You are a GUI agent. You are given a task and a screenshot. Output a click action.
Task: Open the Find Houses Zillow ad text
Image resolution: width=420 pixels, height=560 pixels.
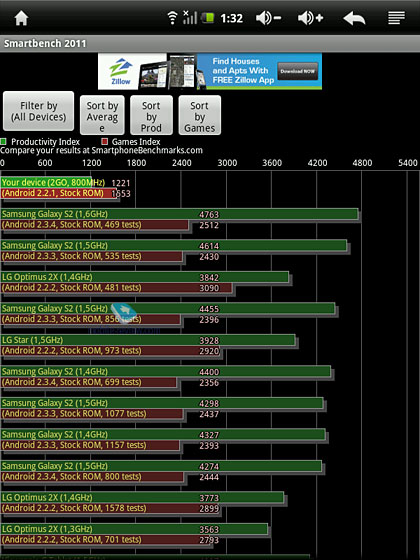[243, 71]
